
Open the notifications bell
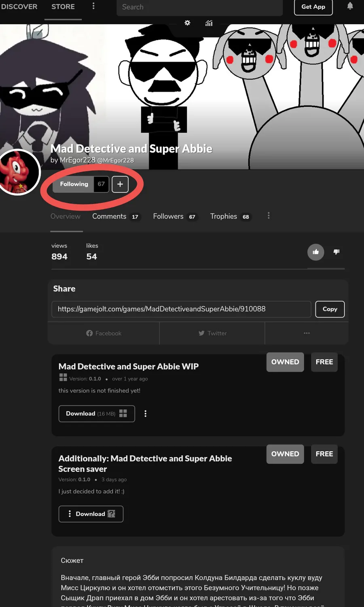coord(350,6)
